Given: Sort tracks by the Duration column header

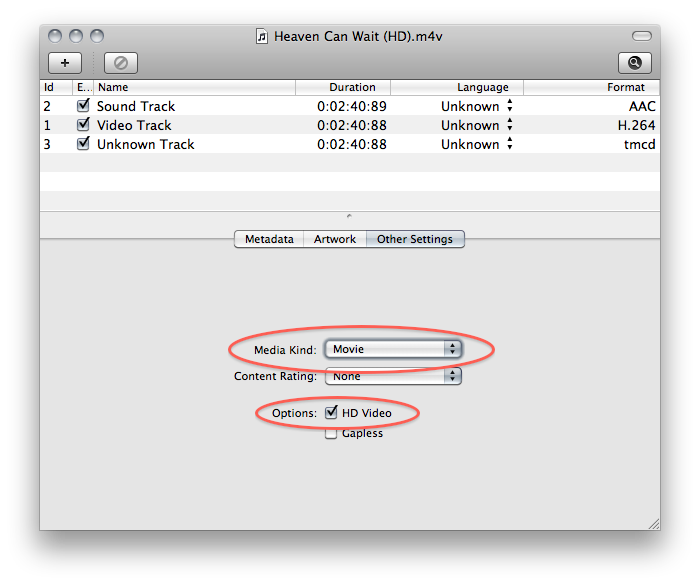Looking at the screenshot, I should coord(352,87).
